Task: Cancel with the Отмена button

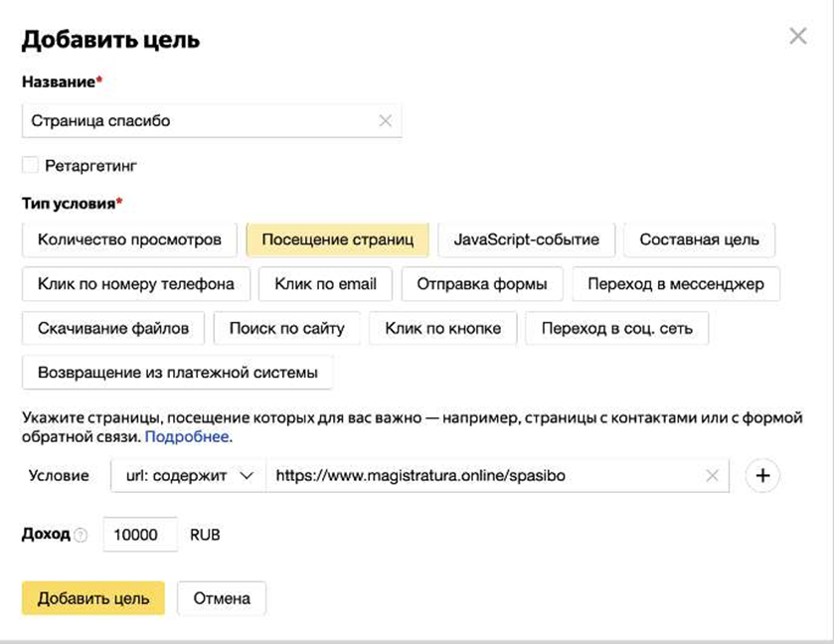Action: tap(222, 598)
